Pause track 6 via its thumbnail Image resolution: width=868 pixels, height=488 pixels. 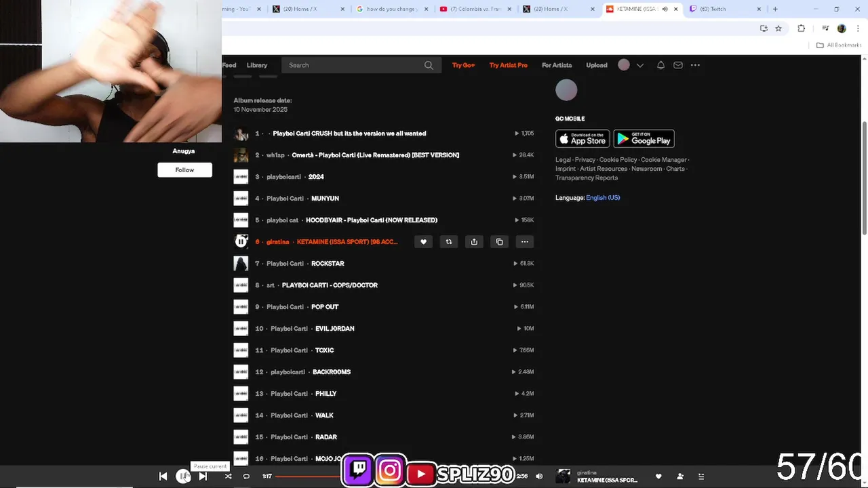pos(241,241)
